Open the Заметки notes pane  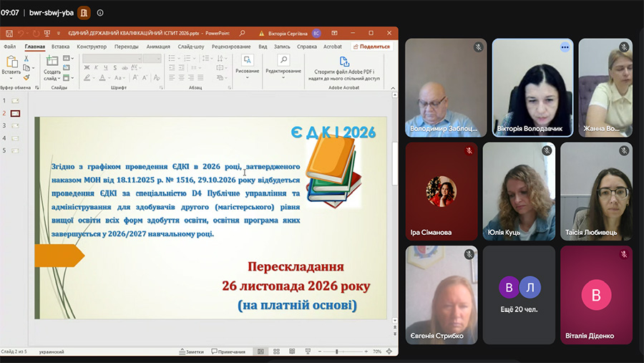tap(191, 352)
